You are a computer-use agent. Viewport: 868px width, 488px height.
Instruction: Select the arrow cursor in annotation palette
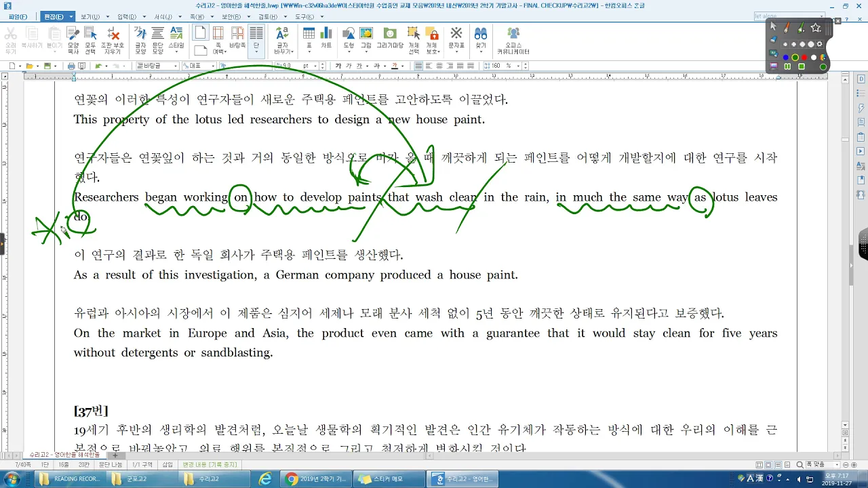(x=773, y=26)
